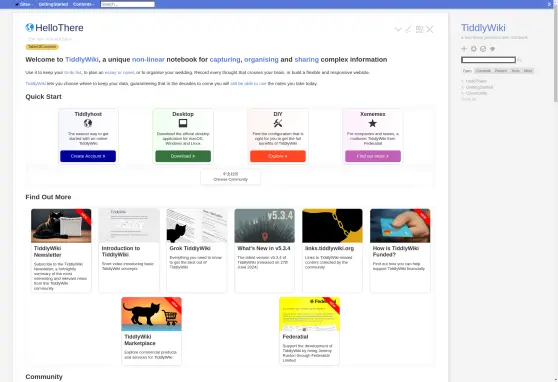This screenshot has height=382, width=558.
Task: Follow the capturing link
Action: coord(225,59)
